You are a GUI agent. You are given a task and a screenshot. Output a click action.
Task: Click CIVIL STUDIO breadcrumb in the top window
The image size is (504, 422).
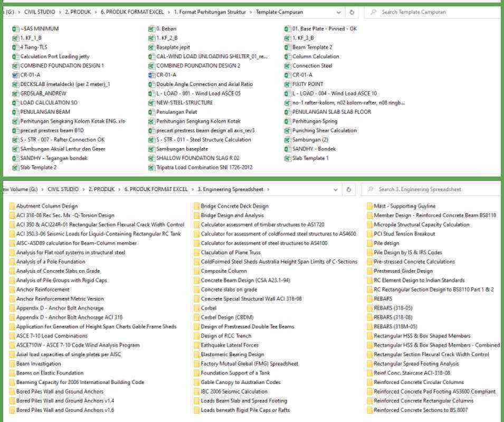pos(40,12)
